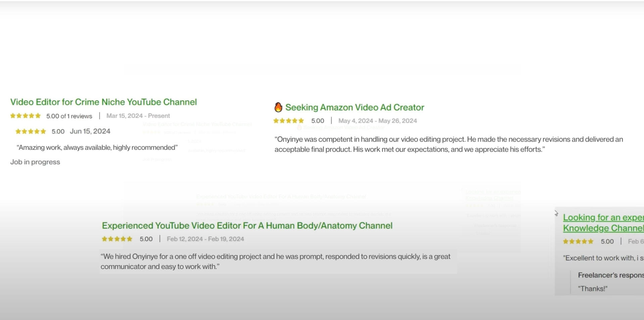Click the star rating under Seeking Amazon Video Ad Creator
This screenshot has height=320, width=644.
click(289, 121)
